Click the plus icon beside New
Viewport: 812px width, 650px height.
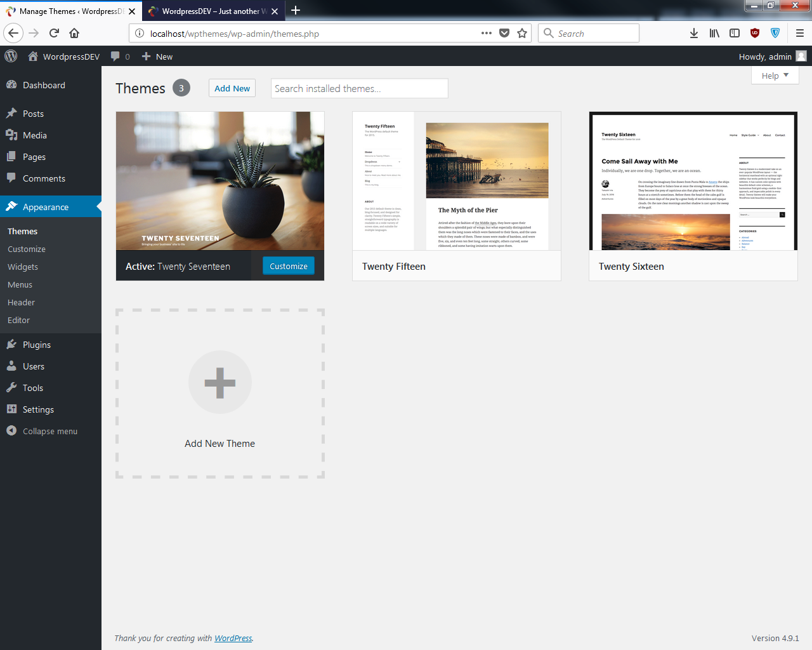pos(146,56)
